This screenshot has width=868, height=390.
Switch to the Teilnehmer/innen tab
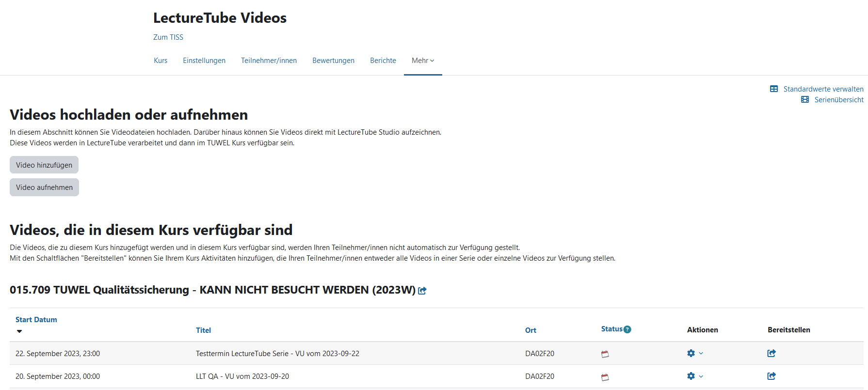point(269,61)
